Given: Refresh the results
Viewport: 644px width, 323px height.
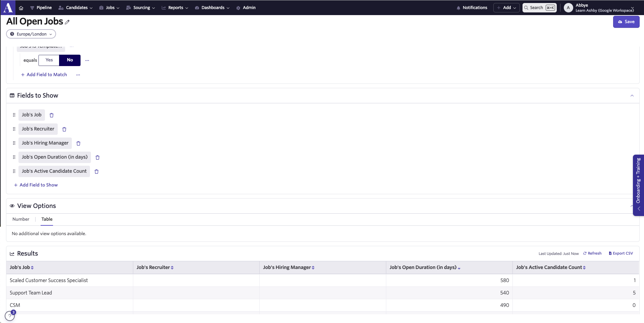Looking at the screenshot, I should 592,254.
